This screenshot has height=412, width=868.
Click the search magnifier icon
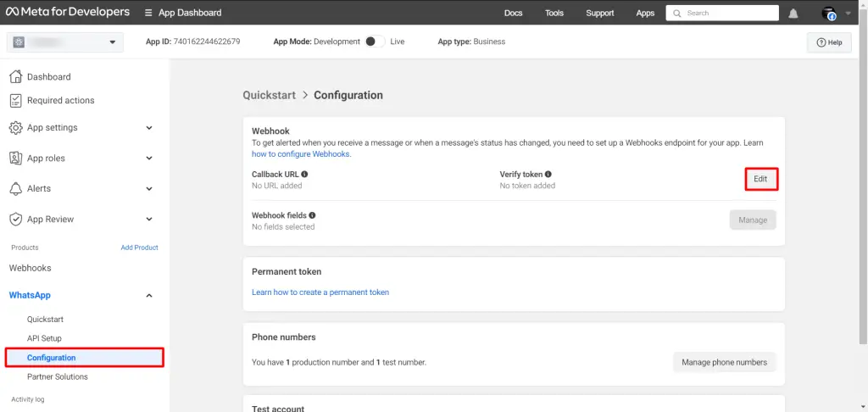coord(677,13)
